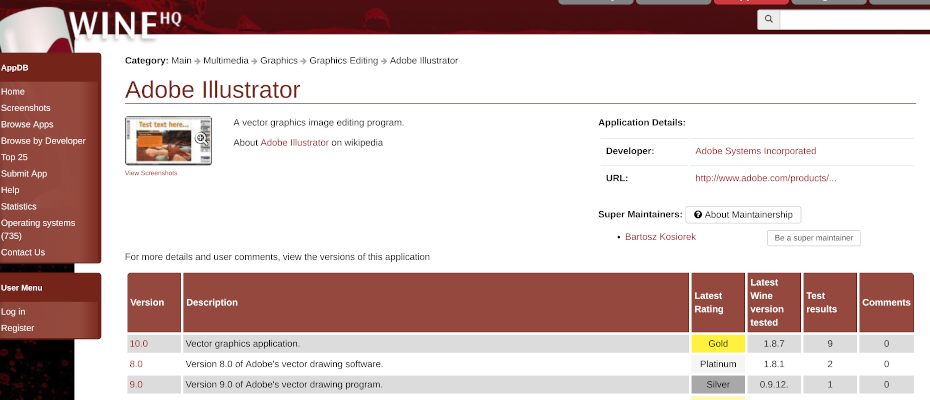Select Browse by Developer link
The height and width of the screenshot is (400, 930).
pos(43,141)
